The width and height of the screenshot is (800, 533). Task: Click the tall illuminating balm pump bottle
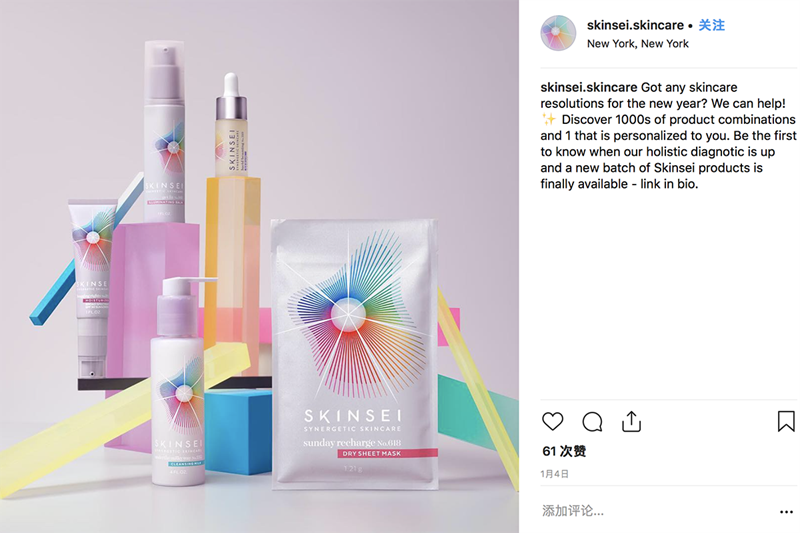coord(164,132)
